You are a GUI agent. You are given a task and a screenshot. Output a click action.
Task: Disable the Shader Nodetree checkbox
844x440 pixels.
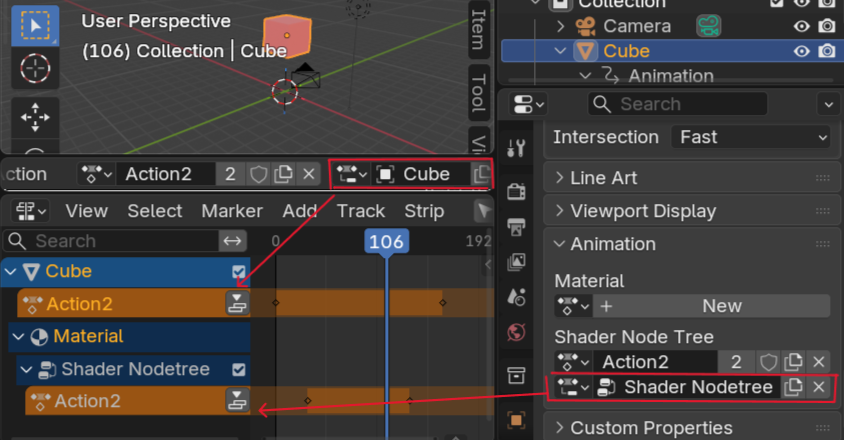(238, 370)
